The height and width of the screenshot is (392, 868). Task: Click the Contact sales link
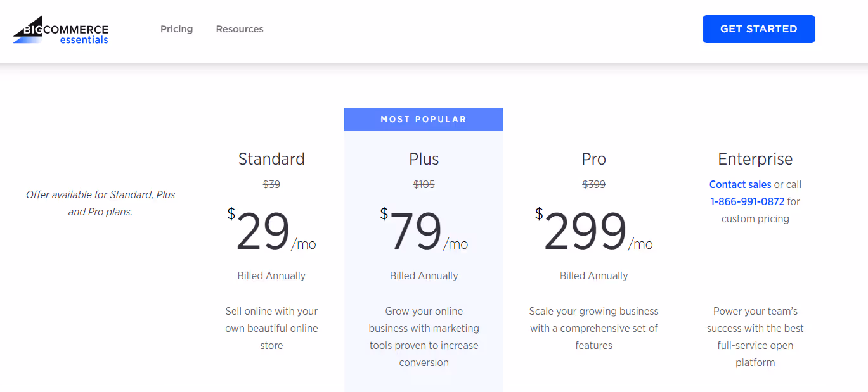(740, 184)
